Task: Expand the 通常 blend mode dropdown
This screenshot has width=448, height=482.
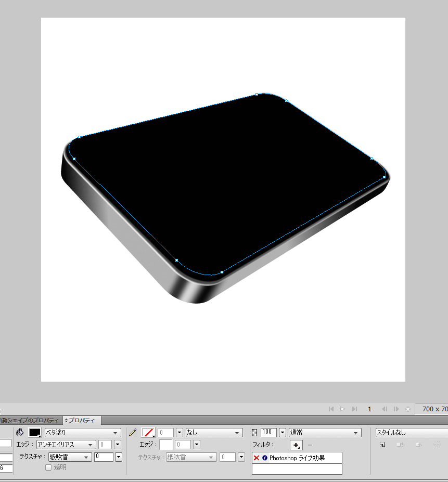Action: pyautogui.click(x=325, y=433)
